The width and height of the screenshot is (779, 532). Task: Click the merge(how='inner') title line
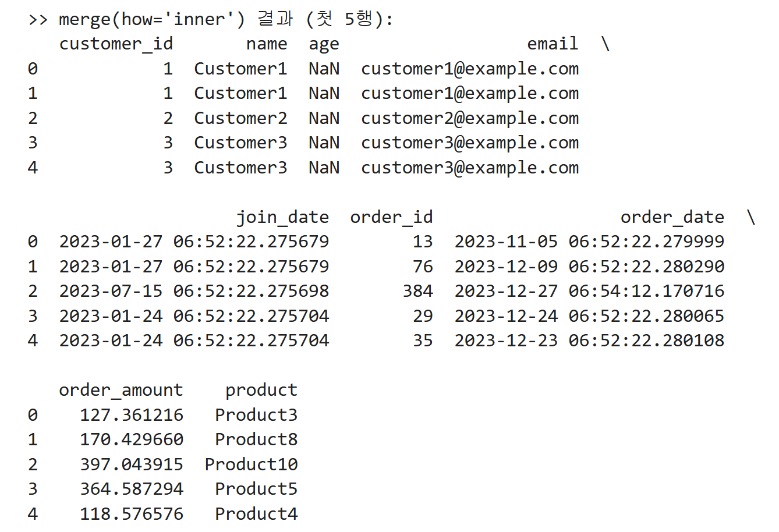[211, 19]
